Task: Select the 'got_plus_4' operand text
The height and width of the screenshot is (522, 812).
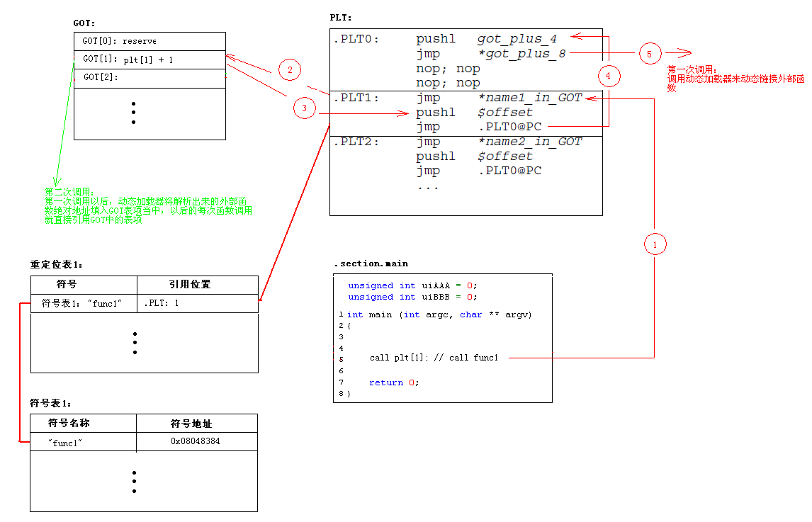Action: (517, 39)
